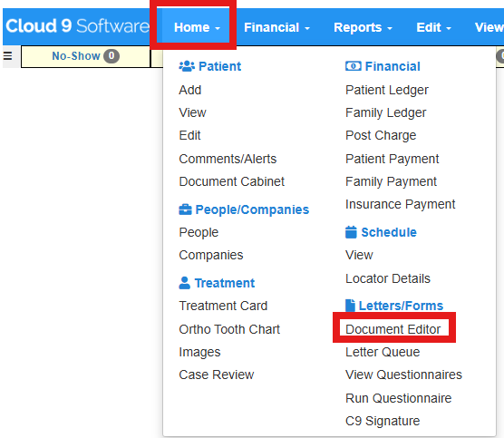Screen dimensions: 504x438
Task: Open the No-Show status tab
Action: coord(85,56)
